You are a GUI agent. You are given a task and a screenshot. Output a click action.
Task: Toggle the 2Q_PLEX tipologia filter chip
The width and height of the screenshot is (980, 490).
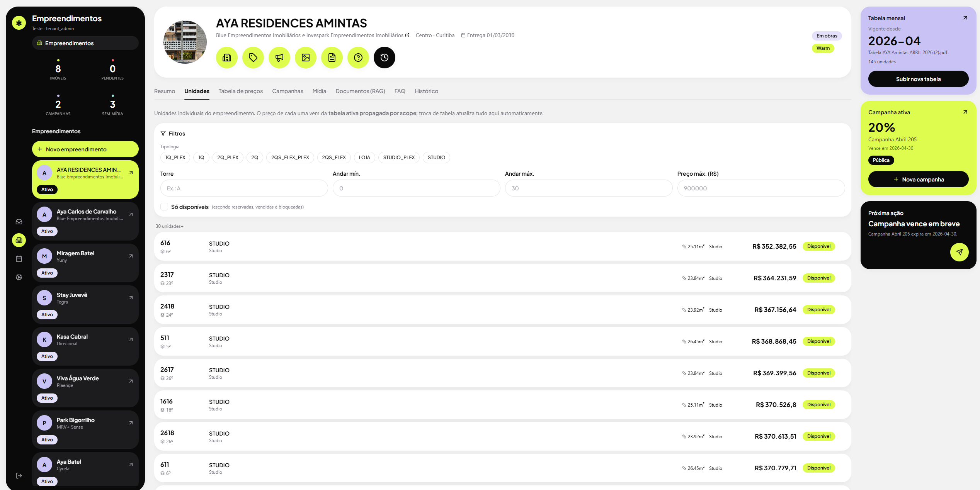[228, 158]
